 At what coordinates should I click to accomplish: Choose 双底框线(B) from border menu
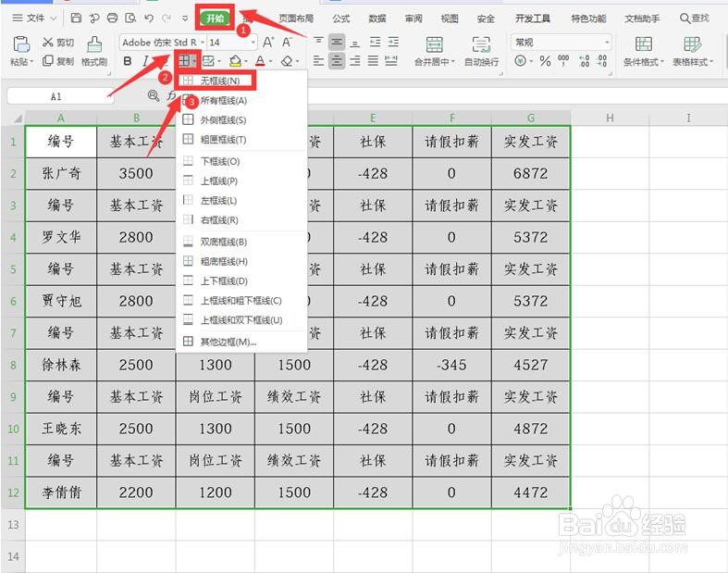[241, 242]
